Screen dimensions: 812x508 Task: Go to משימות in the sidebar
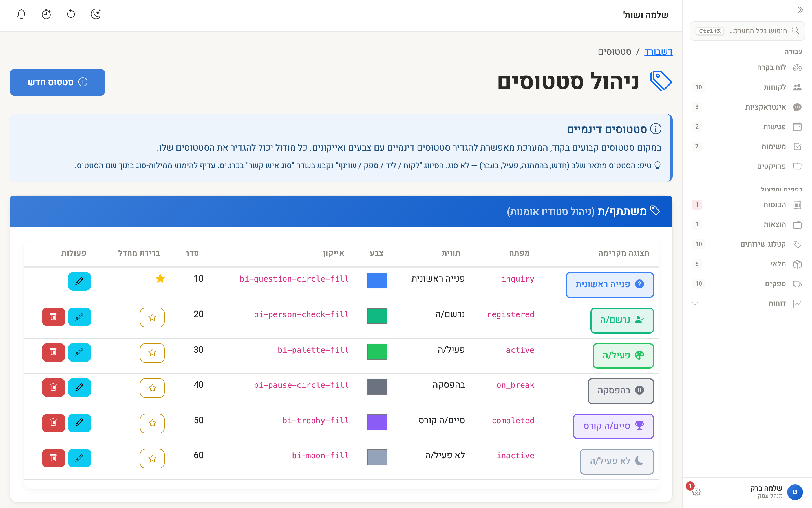click(x=747, y=146)
